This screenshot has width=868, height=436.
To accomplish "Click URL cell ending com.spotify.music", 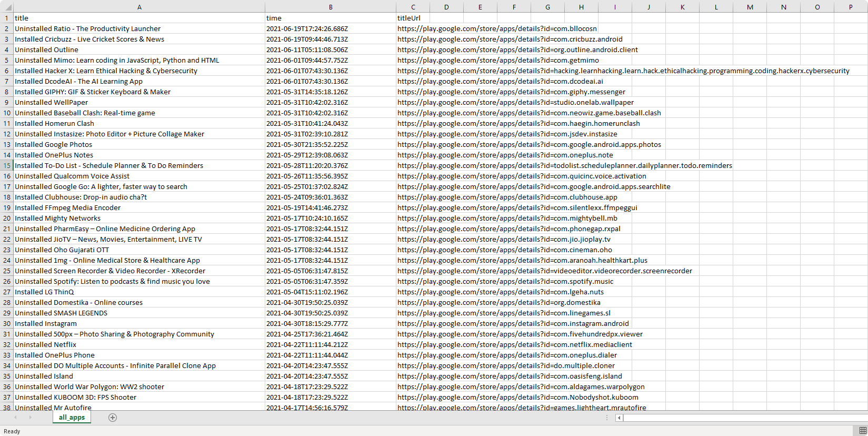I will coord(505,281).
